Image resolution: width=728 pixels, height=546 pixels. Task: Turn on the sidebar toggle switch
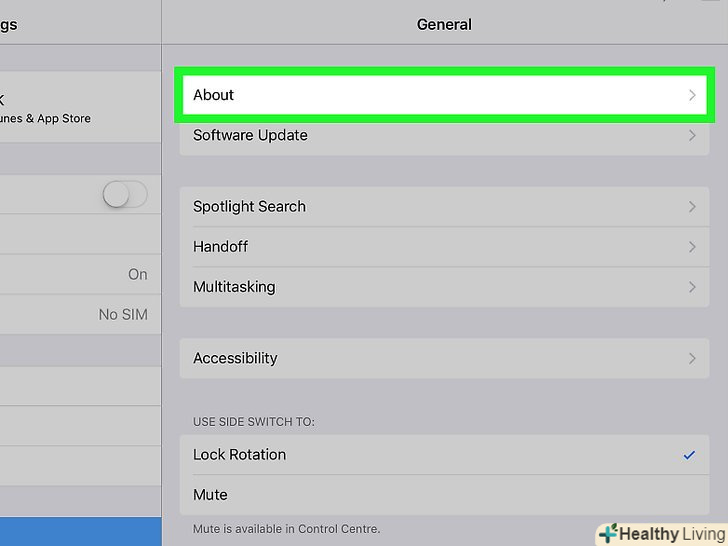[x=125, y=194]
